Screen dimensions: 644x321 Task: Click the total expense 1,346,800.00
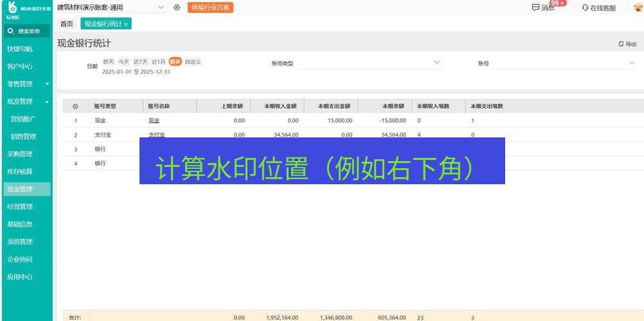pyautogui.click(x=335, y=318)
